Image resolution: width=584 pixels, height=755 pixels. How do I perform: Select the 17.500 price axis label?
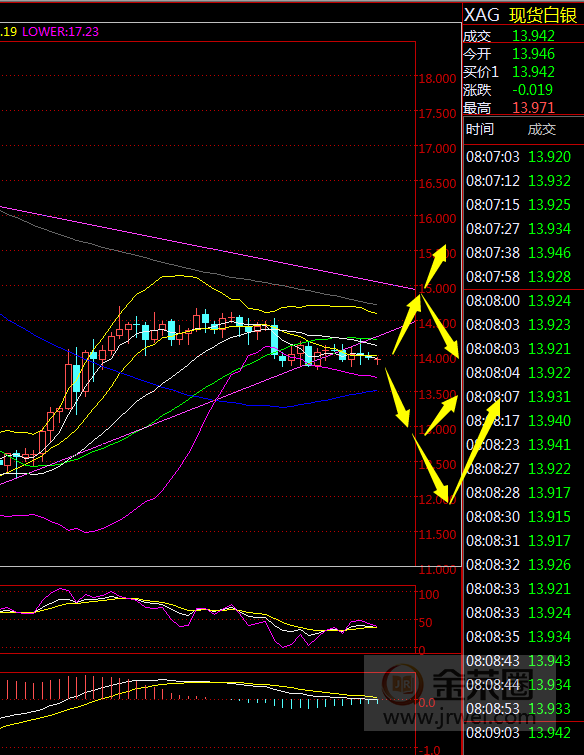[437, 114]
